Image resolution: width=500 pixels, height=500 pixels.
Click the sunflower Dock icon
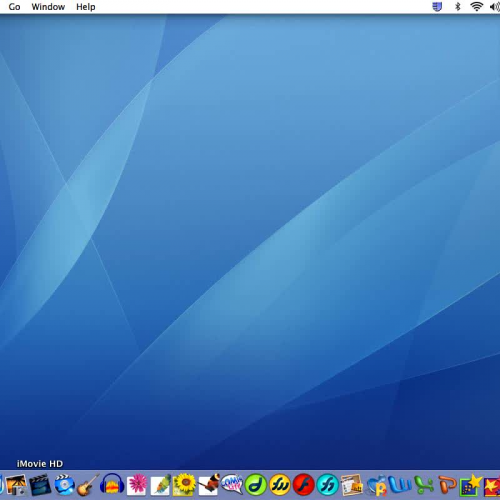point(185,485)
